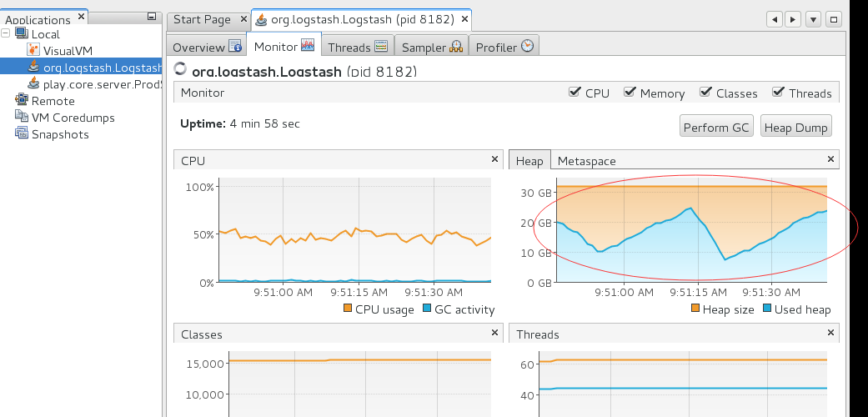Uncheck the Classes monitor checkbox
The height and width of the screenshot is (417, 868).
click(705, 92)
